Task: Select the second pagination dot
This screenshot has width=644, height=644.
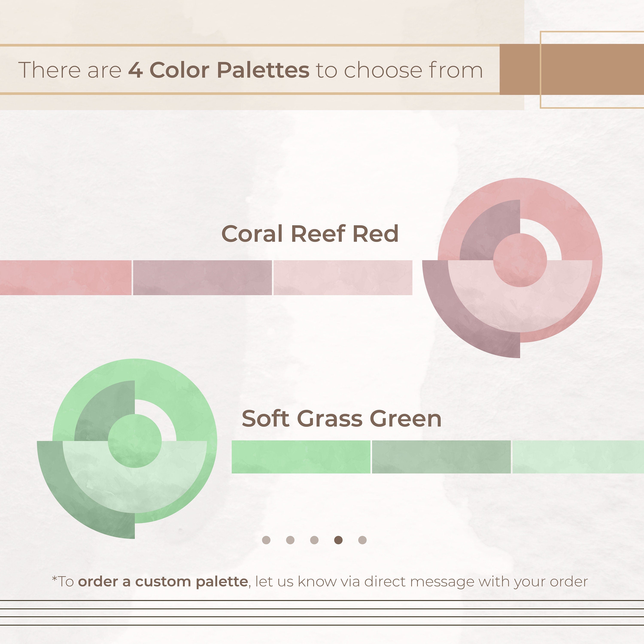Action: click(290, 540)
